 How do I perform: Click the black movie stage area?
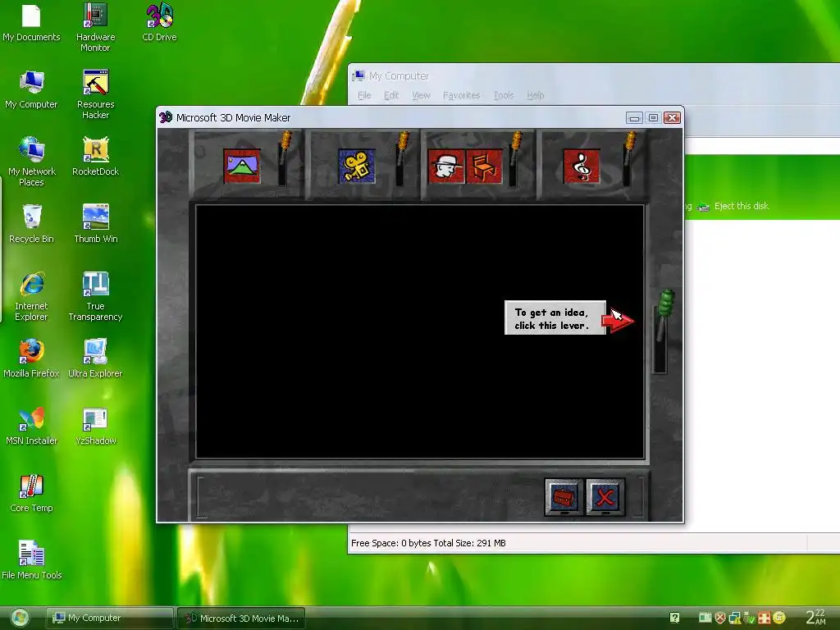point(420,331)
